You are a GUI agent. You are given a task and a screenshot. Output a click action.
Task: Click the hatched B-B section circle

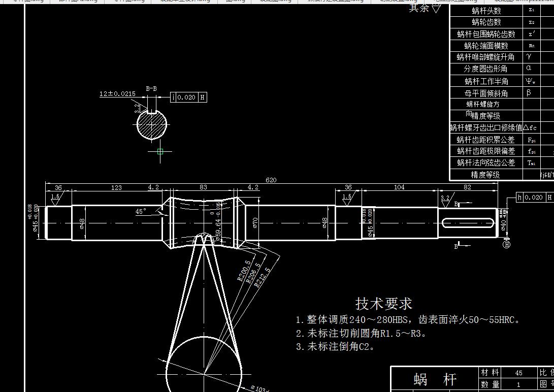pyautogui.click(x=152, y=124)
